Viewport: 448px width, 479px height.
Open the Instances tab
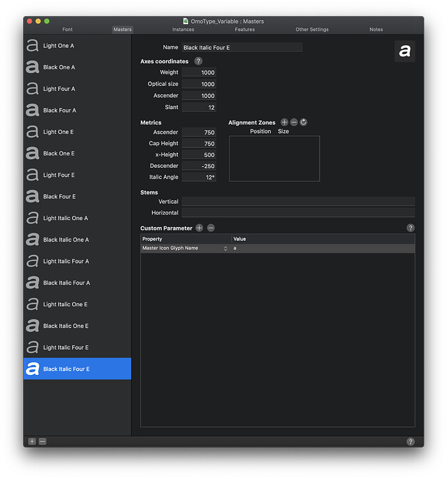[183, 29]
